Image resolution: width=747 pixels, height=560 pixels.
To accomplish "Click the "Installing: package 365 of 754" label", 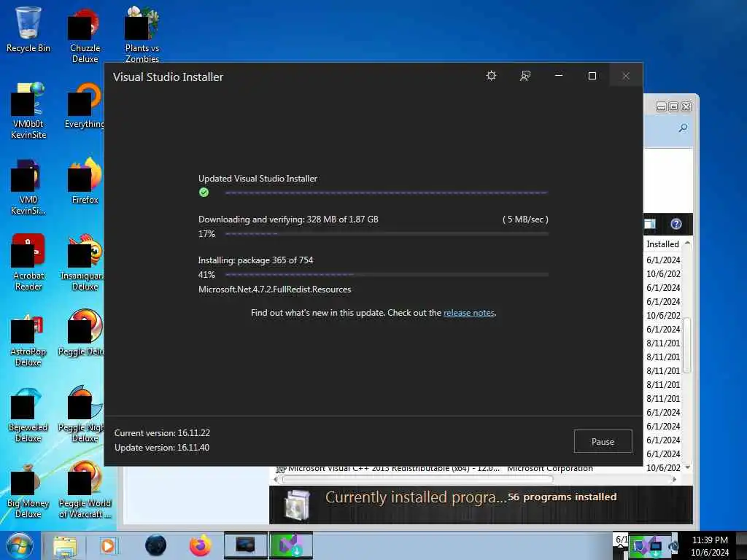I will tap(256, 260).
